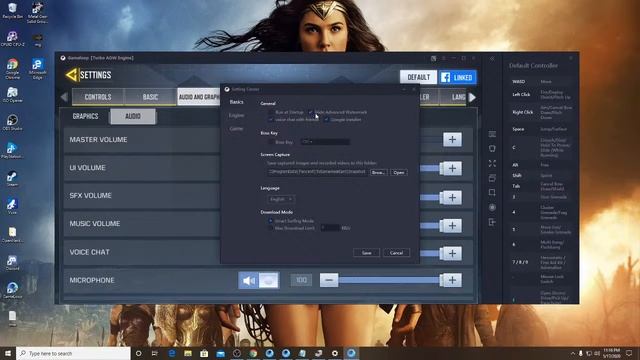The image size is (640, 360).
Task: Open OBS Studio desktop icon
Action: 12,122
